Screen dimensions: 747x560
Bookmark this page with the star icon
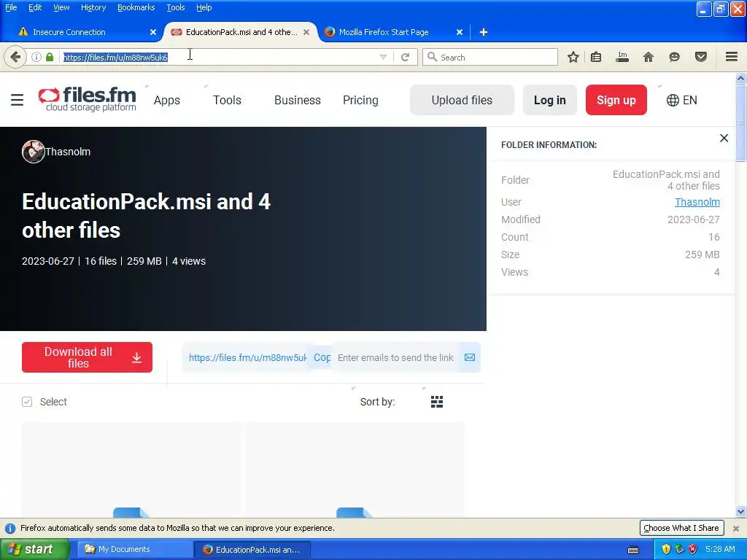click(573, 57)
